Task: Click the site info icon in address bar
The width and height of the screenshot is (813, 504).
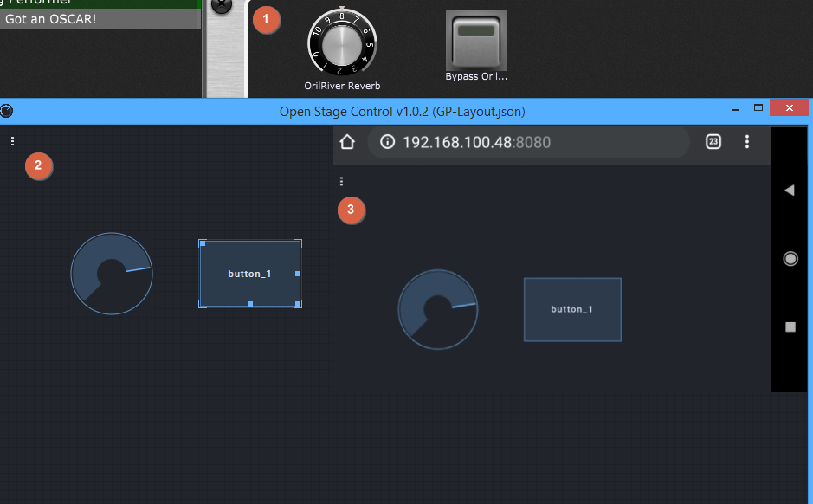Action: pyautogui.click(x=387, y=141)
